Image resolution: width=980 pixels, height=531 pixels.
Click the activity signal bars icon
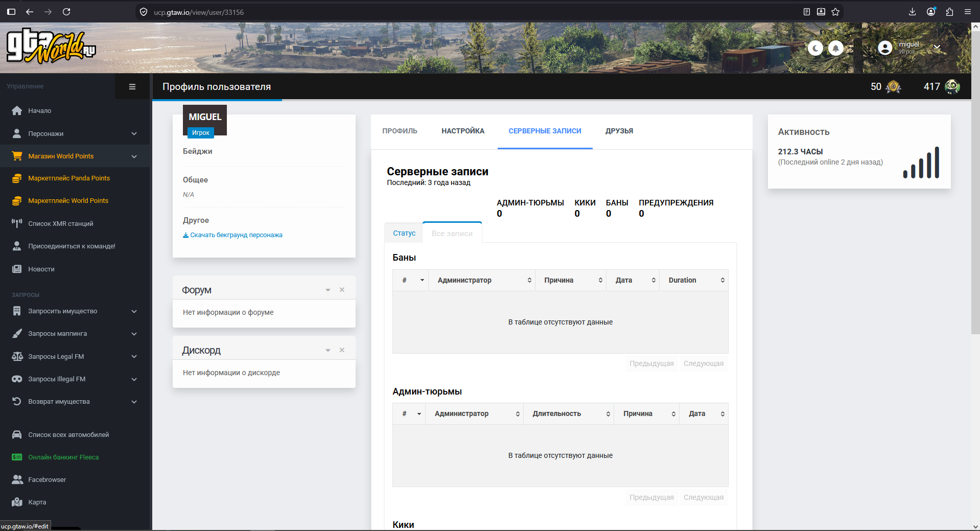[921, 163]
